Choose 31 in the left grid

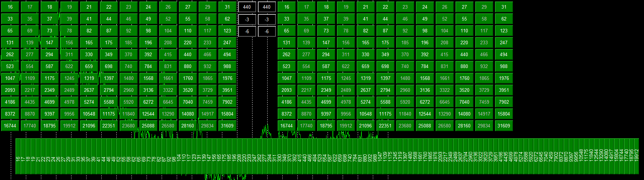point(227,7)
